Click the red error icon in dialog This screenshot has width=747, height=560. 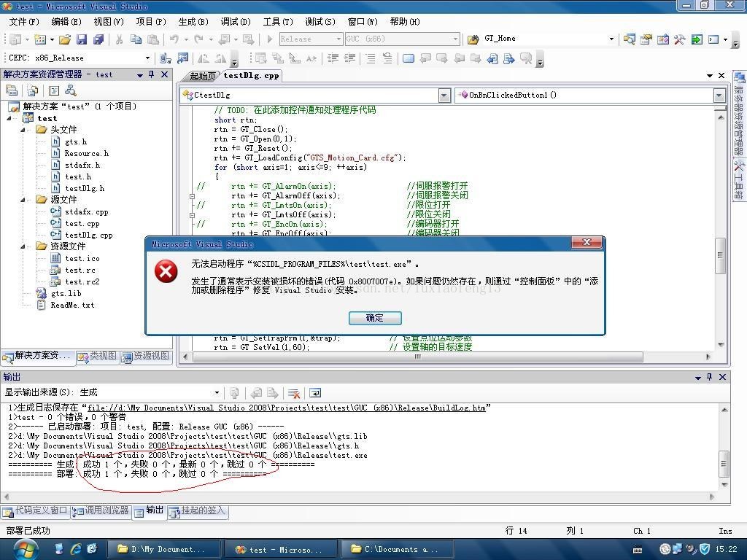166,272
